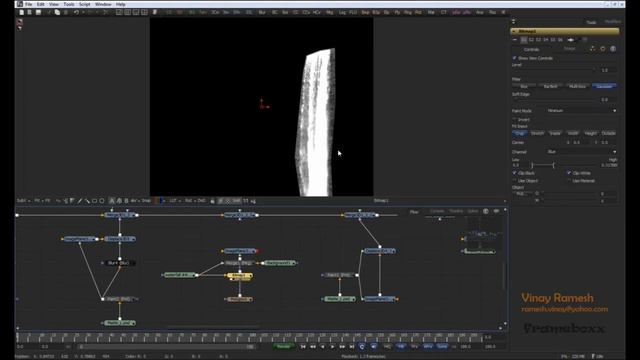
Task: Open the Help menu
Action: pyautogui.click(x=120, y=4)
